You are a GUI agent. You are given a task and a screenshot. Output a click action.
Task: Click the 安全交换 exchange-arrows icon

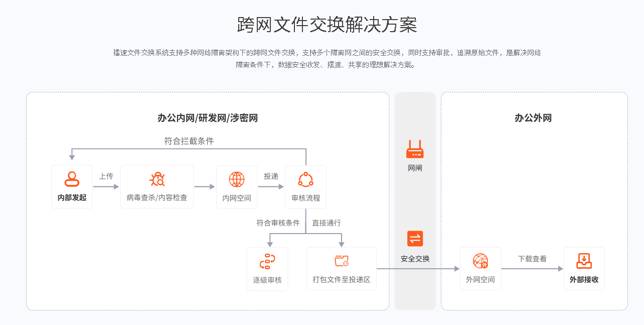(415, 239)
